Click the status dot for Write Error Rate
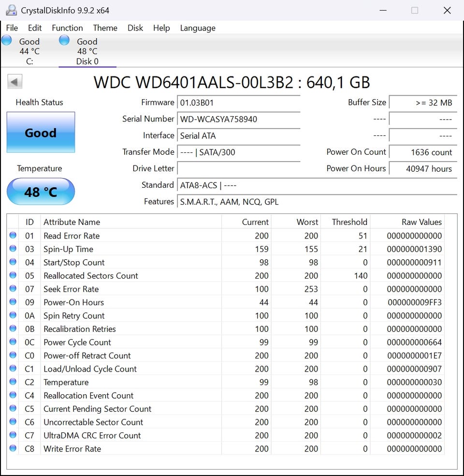This screenshot has width=464, height=476. (13, 448)
